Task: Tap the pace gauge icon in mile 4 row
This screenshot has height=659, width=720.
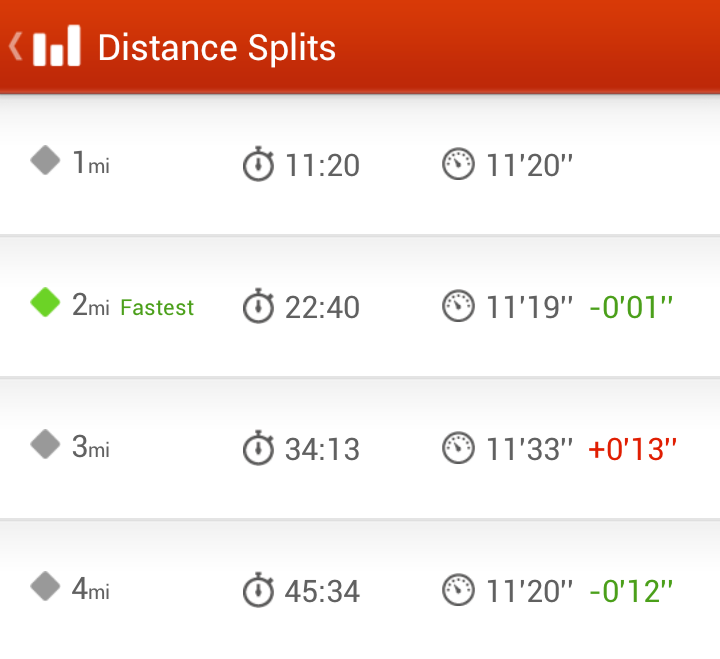Action: tap(458, 590)
